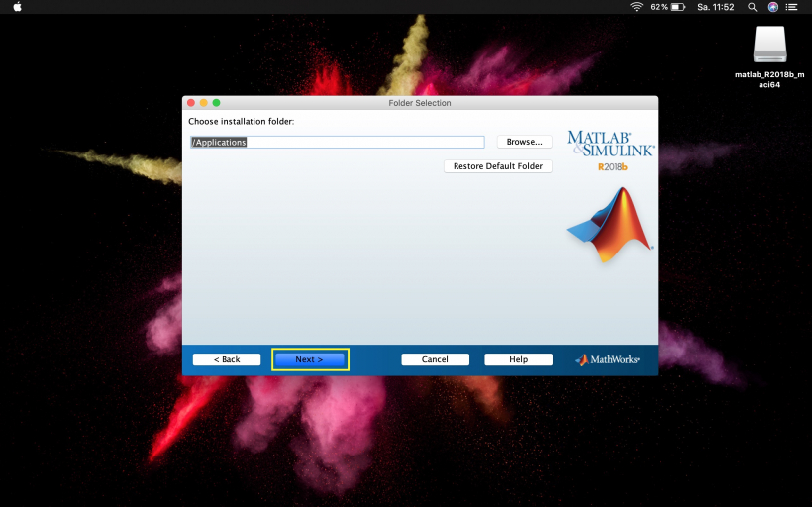Launch Siri from the menu bar

772,7
